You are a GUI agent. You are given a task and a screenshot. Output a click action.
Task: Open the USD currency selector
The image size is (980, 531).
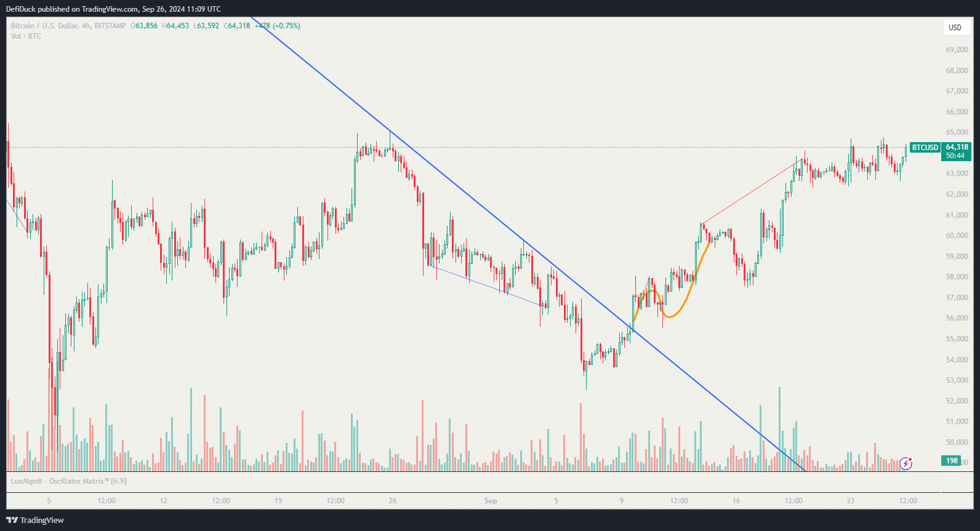click(957, 27)
